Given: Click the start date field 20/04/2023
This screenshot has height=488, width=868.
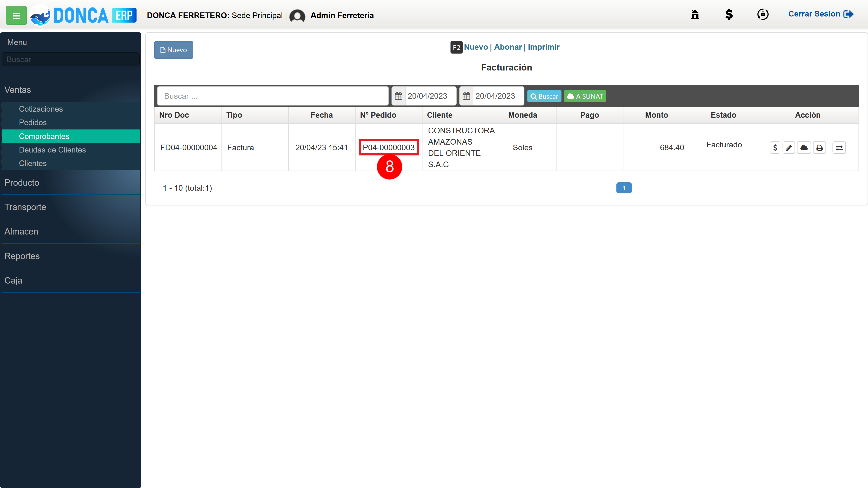Looking at the screenshot, I should (430, 96).
